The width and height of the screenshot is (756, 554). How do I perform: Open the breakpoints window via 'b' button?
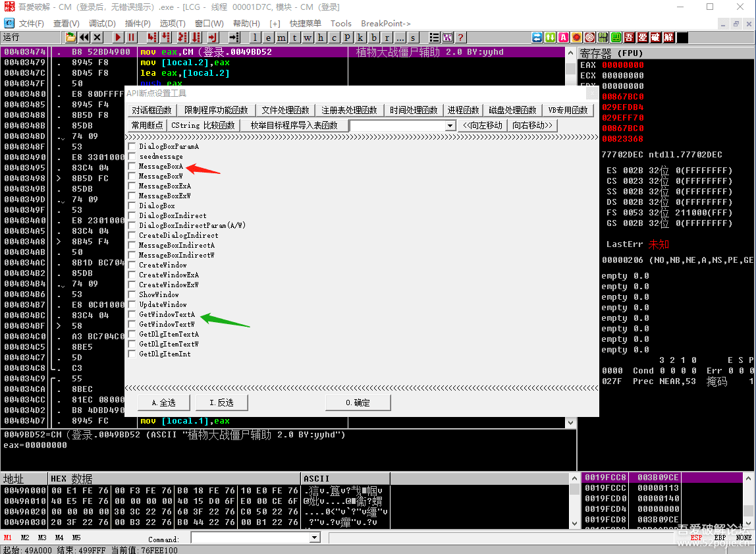pos(374,38)
